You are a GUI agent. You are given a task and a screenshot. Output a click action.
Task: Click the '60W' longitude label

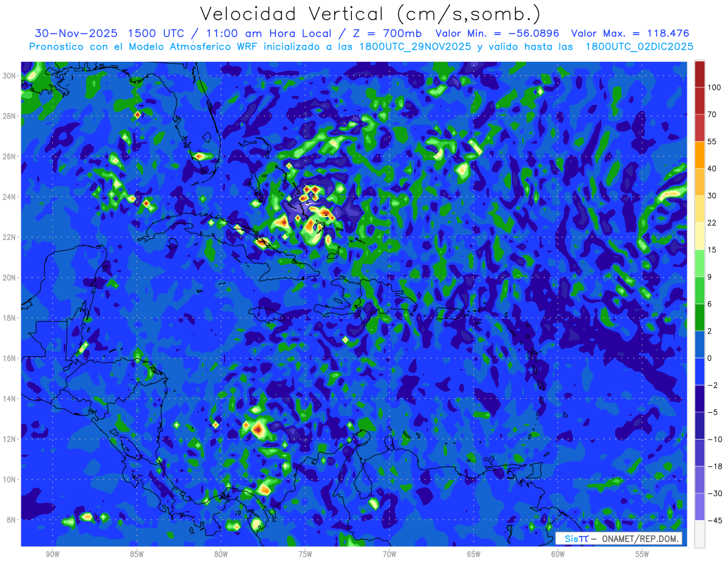[x=558, y=554]
